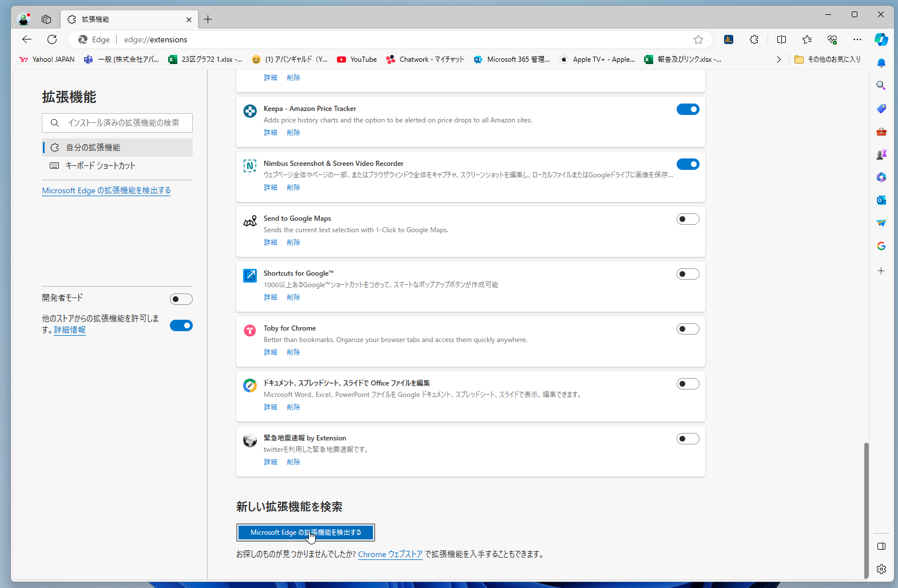The width and height of the screenshot is (898, 588).
Task: Turn off allowing extensions from other stores
Action: (x=181, y=325)
